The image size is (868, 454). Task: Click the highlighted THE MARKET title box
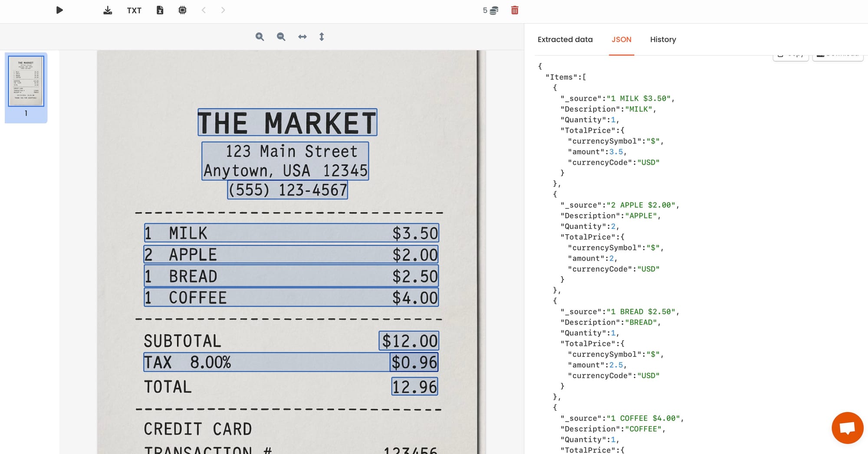(287, 122)
